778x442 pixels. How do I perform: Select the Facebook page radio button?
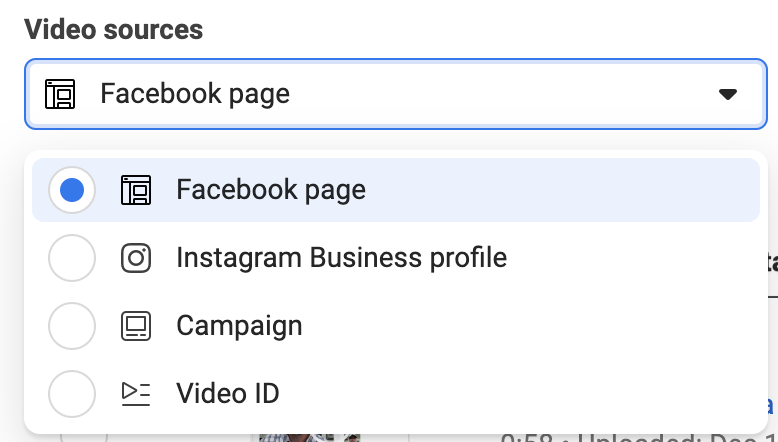pos(72,190)
